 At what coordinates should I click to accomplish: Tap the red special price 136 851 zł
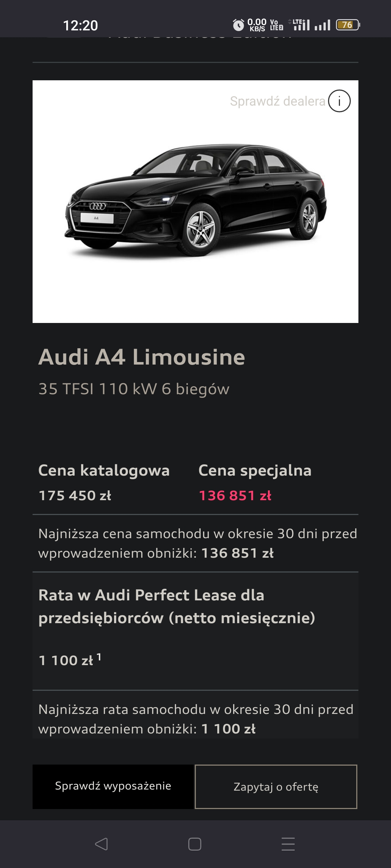pyautogui.click(x=235, y=495)
